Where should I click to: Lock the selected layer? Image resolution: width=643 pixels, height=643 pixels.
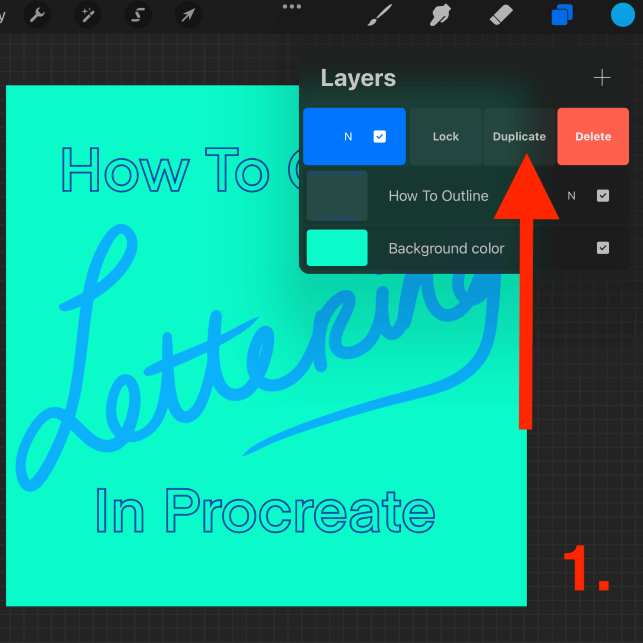coord(446,137)
